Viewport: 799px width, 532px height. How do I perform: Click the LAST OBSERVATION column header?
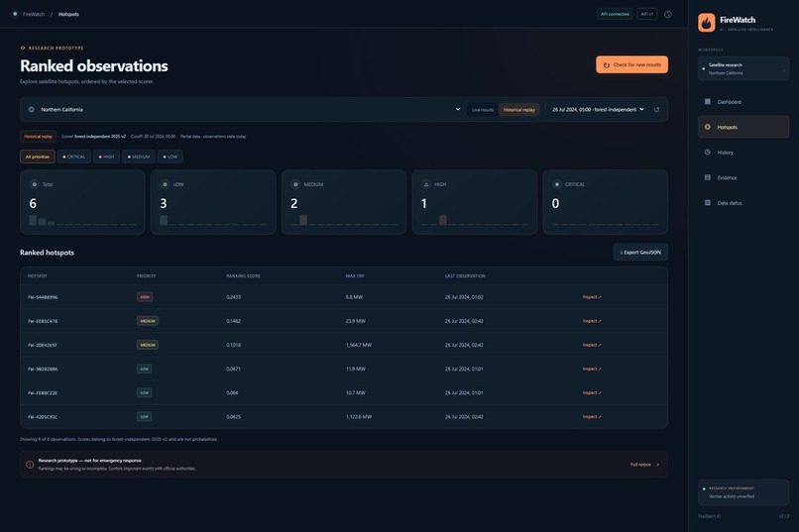pos(465,276)
